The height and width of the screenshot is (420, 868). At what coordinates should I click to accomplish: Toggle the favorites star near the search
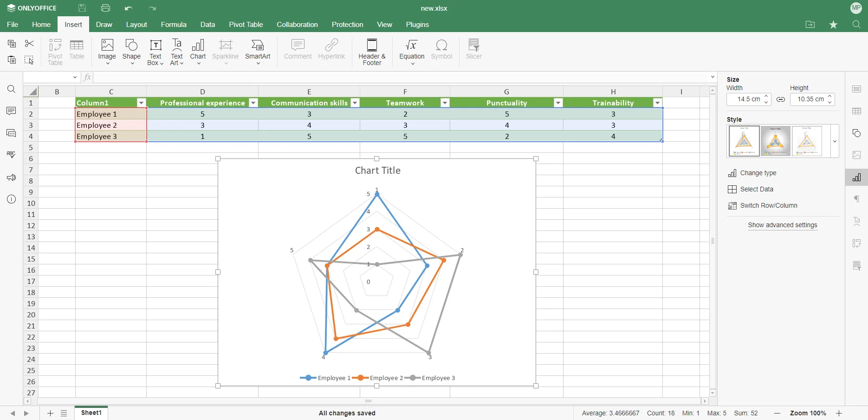(833, 25)
